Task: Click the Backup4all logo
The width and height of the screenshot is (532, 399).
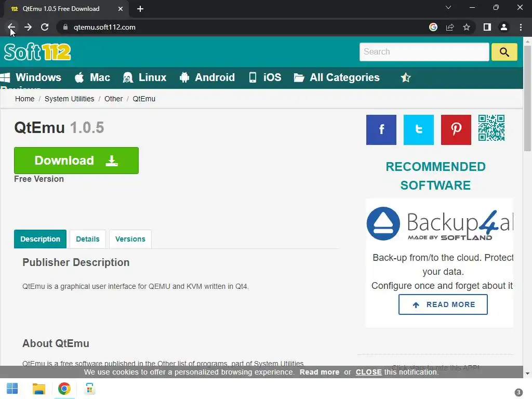Action: pyautogui.click(x=440, y=224)
